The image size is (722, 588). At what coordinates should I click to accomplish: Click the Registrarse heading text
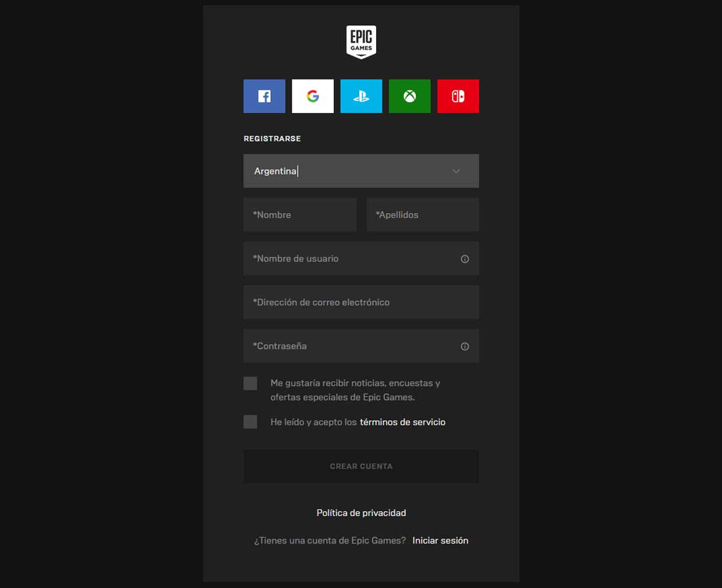tap(272, 138)
